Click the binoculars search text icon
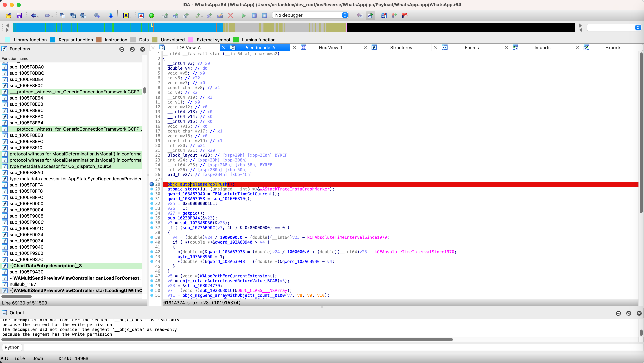The image size is (644, 363). [73, 16]
